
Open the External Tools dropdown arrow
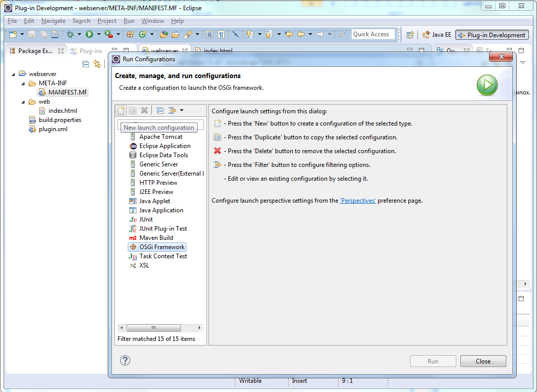pos(118,34)
